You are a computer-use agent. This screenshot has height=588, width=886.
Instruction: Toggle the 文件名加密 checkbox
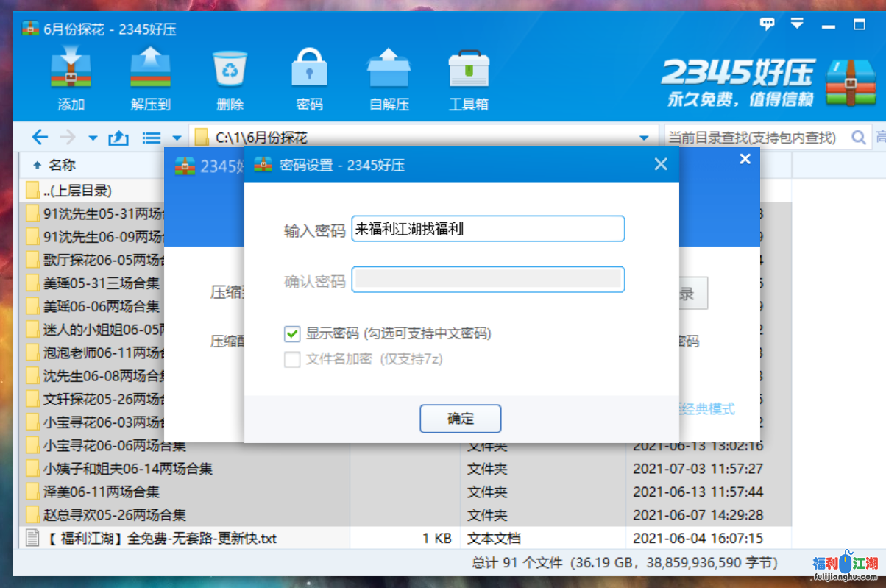coord(292,360)
